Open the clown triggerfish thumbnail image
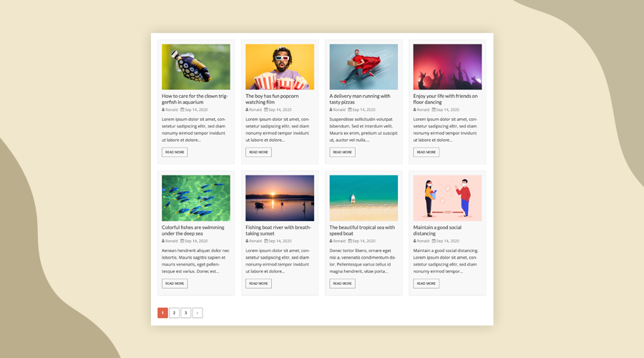 195,67
